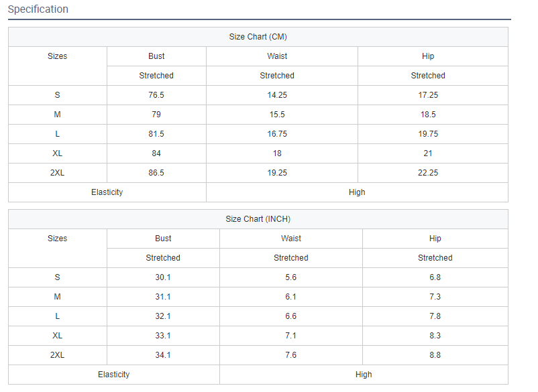Image resolution: width=538 pixels, height=392 pixels.
Task: Select the 8.8 inch hip cell
Action: point(435,355)
